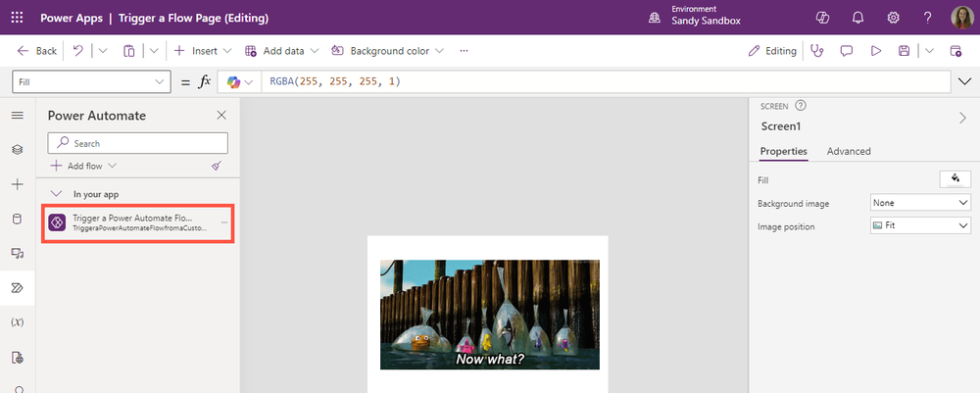Image resolution: width=980 pixels, height=393 pixels.
Task: Click the Editing mode button
Action: tap(772, 51)
